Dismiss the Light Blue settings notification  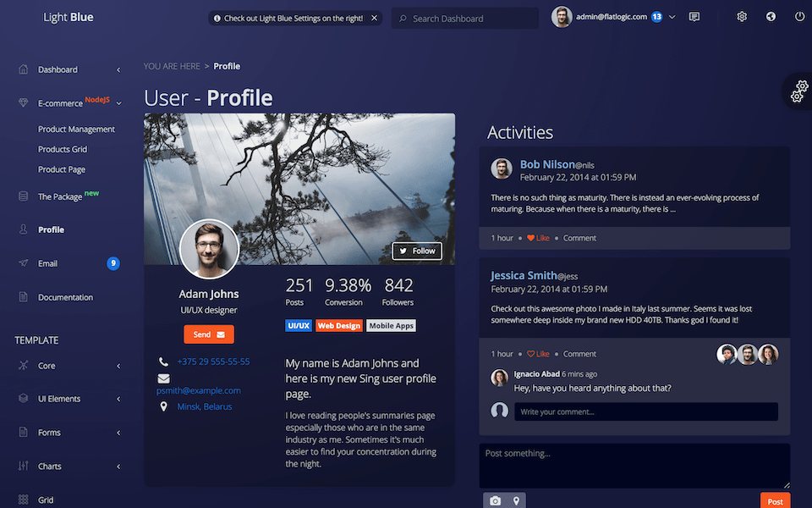click(374, 17)
